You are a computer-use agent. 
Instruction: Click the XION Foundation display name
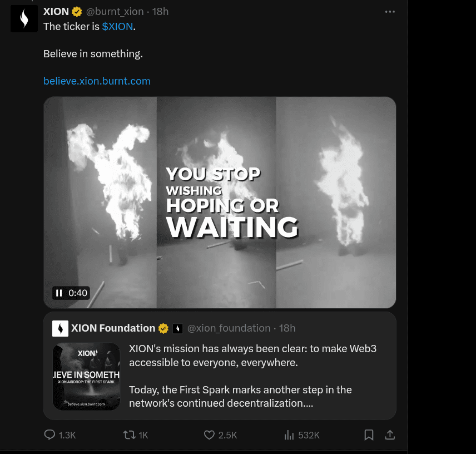pyautogui.click(x=113, y=328)
